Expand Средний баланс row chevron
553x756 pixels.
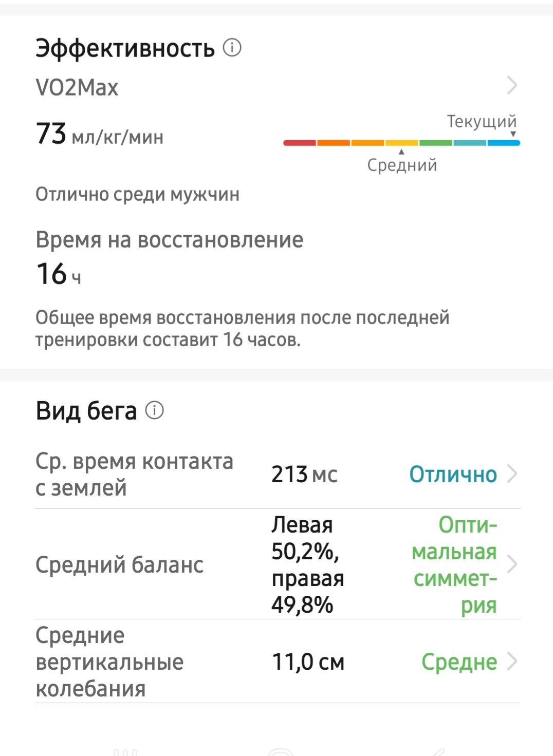pos(512,564)
